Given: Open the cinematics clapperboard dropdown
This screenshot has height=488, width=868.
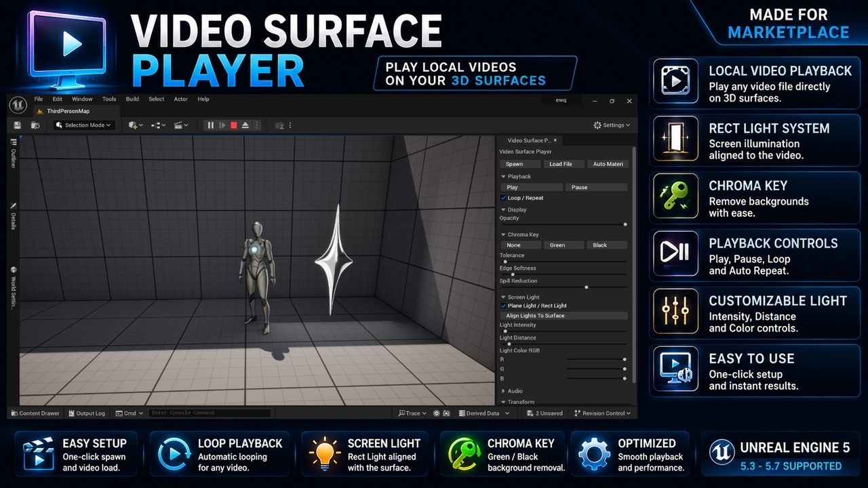Looking at the screenshot, I should [x=181, y=125].
